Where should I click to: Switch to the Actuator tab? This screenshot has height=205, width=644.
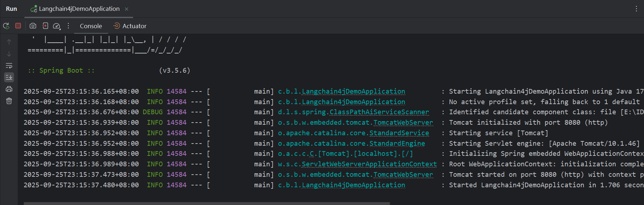[130, 26]
